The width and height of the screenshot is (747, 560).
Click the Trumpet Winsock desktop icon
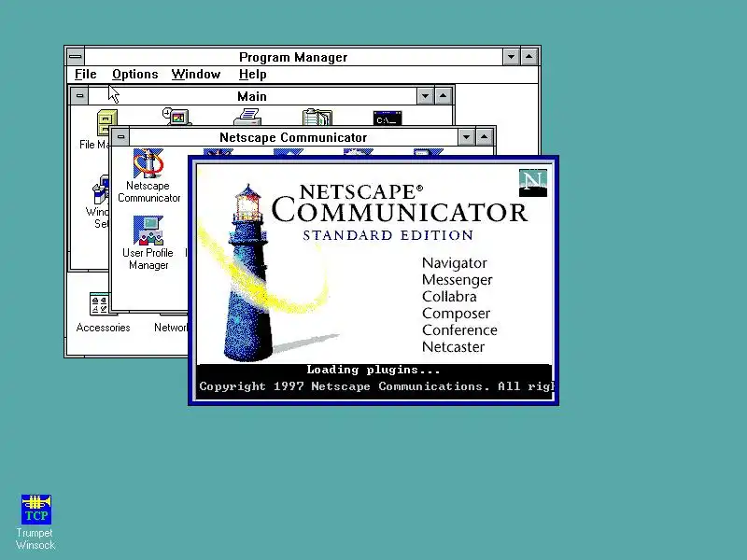coord(36,509)
